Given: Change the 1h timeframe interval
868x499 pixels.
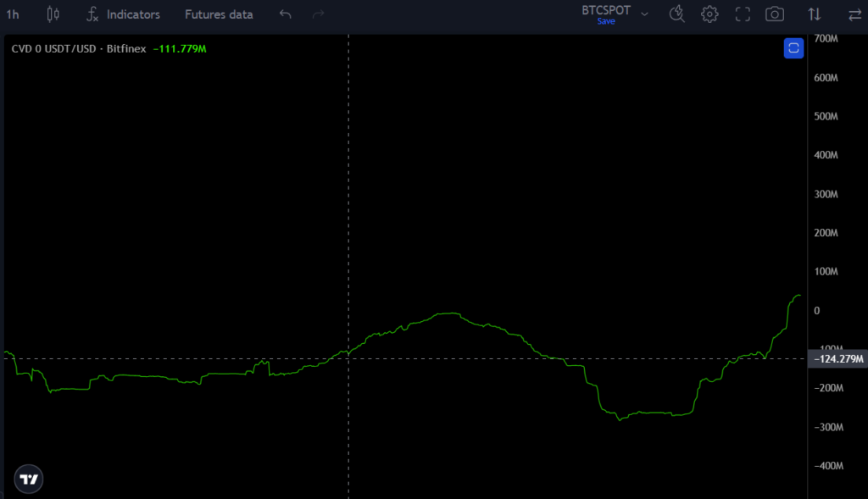Looking at the screenshot, I should coord(13,14).
